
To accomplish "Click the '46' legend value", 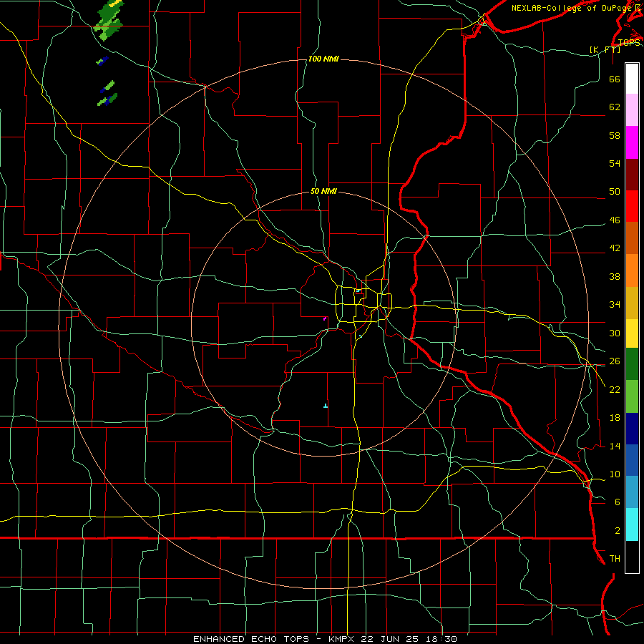I will tap(615, 220).
